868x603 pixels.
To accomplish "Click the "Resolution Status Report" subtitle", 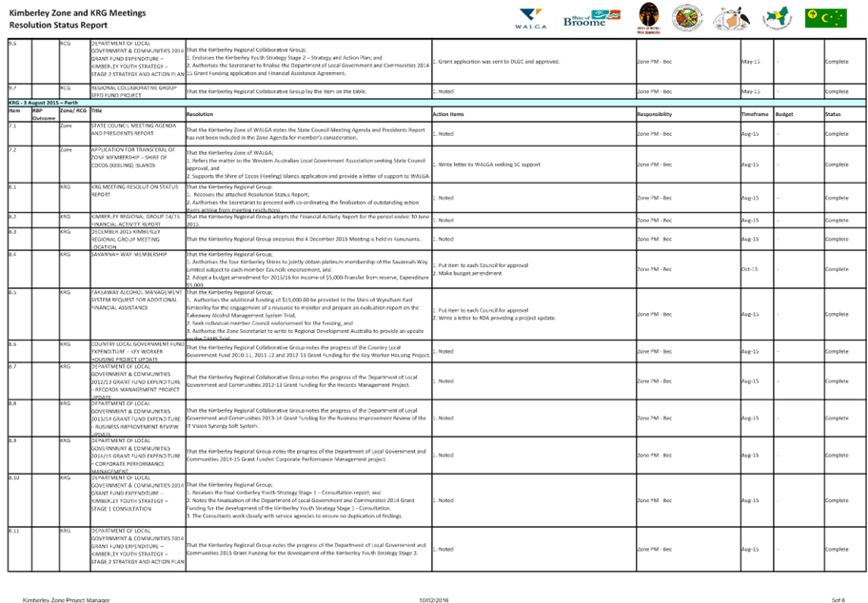I will [x=59, y=26].
